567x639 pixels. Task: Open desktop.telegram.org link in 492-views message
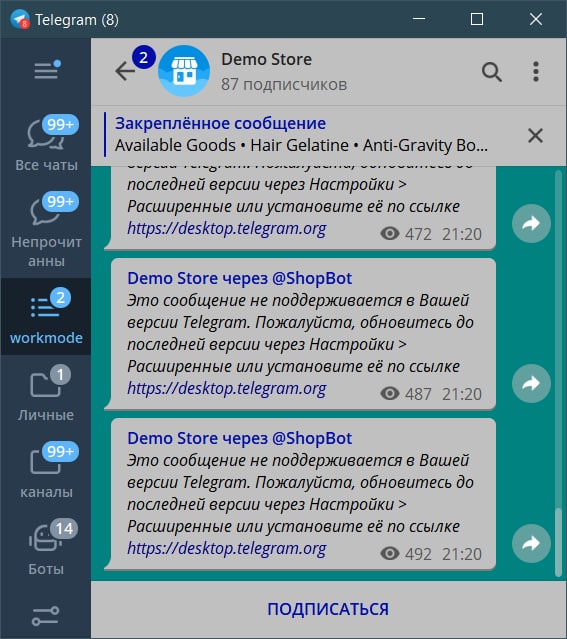[227, 549]
